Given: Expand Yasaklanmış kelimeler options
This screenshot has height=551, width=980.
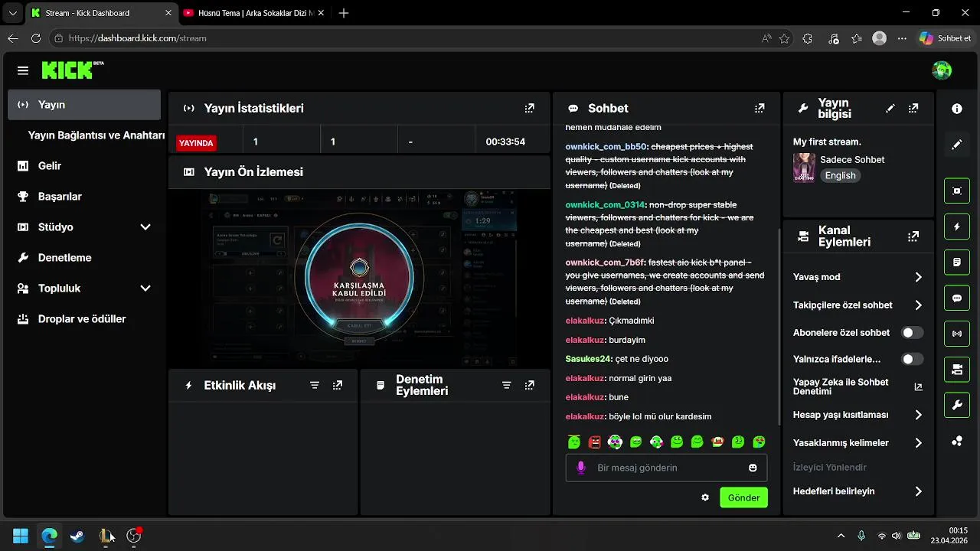Looking at the screenshot, I should [918, 443].
